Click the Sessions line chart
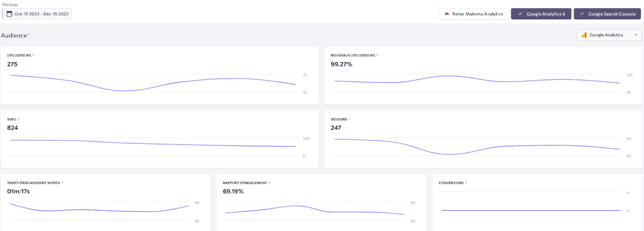 click(477, 147)
